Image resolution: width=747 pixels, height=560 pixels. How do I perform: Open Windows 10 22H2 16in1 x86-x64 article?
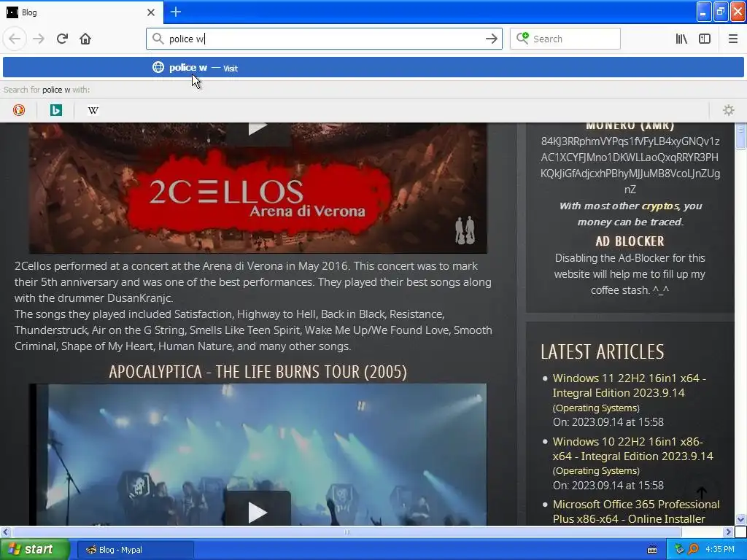click(x=632, y=448)
